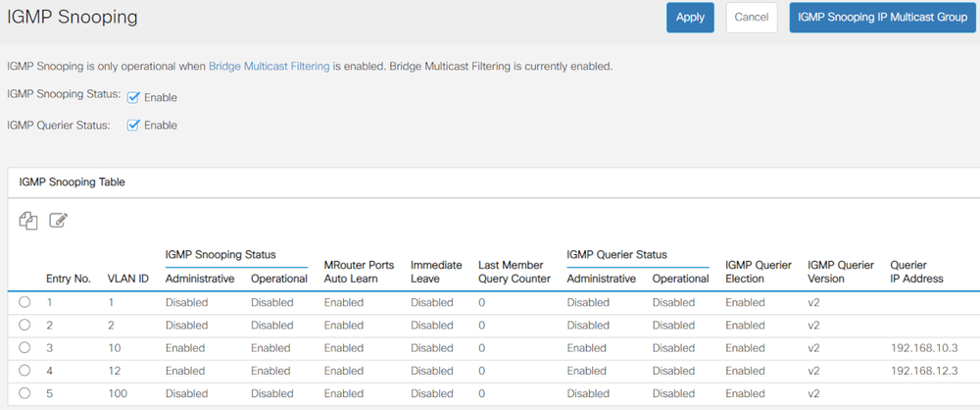Image resolution: width=980 pixels, height=410 pixels.
Task: Click the VLAN ID column header
Action: [x=127, y=279]
